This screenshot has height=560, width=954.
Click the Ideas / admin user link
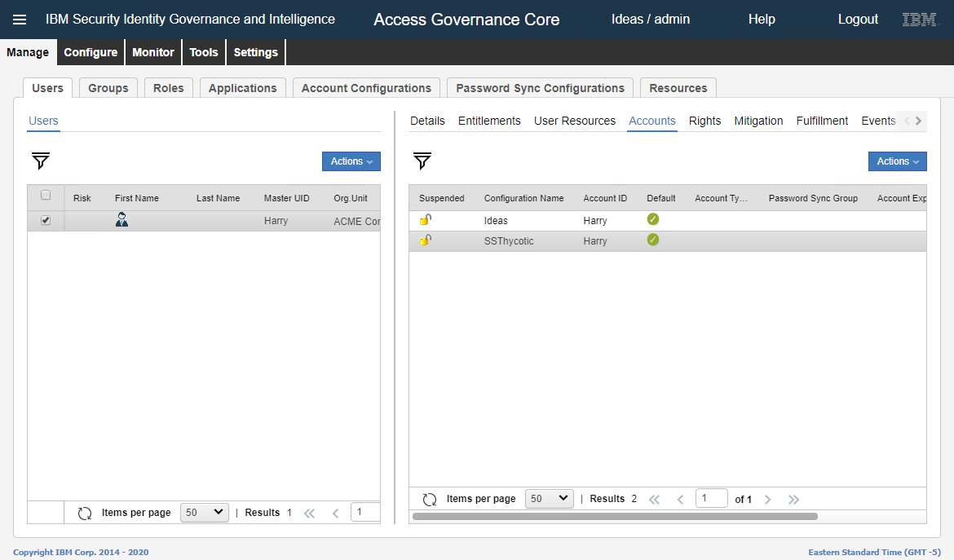[651, 20]
